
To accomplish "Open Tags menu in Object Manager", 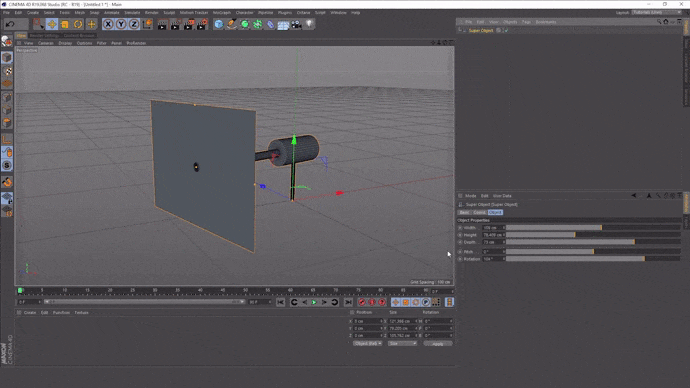I will pos(526,22).
